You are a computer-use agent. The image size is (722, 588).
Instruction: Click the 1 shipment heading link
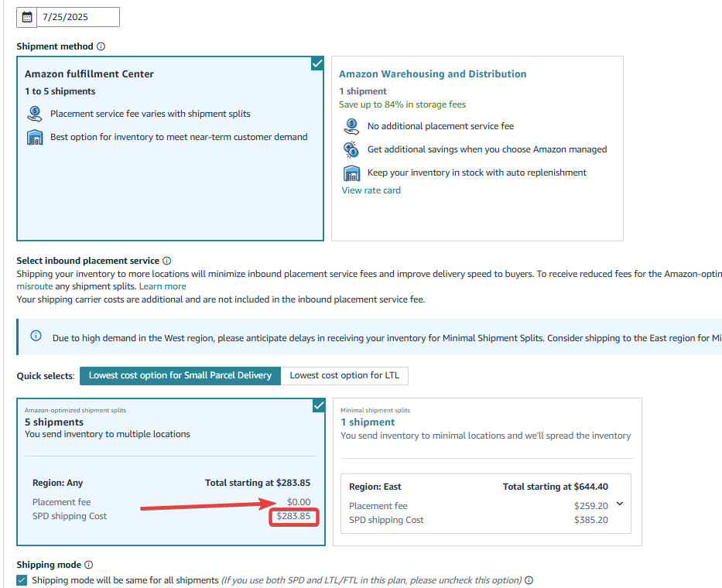(x=368, y=422)
